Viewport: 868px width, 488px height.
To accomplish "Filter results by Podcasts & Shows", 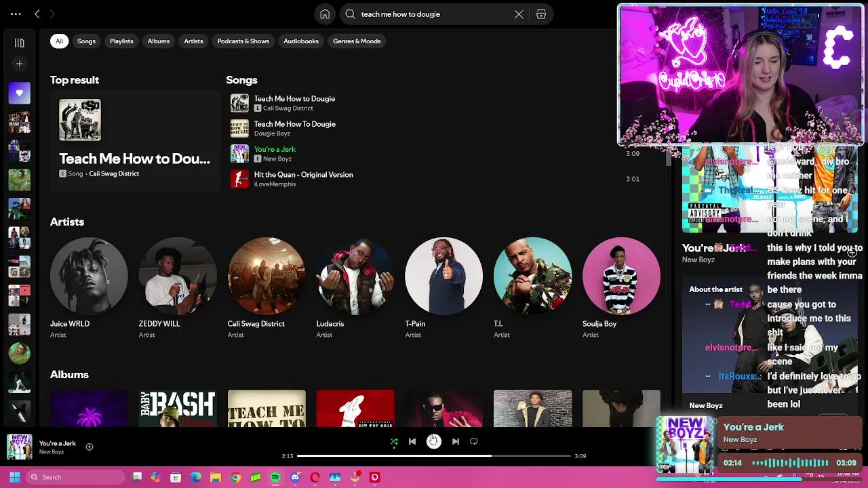I will pyautogui.click(x=243, y=41).
